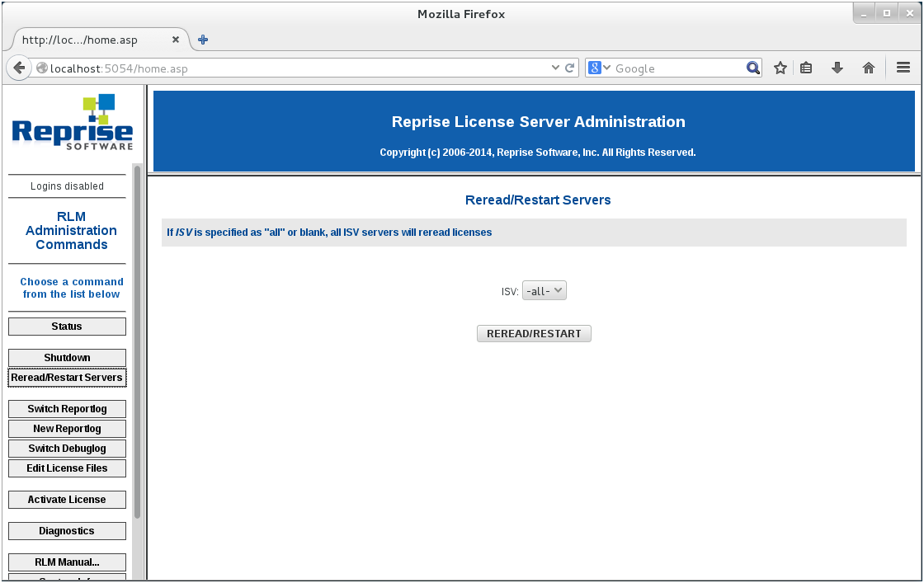Open the Diagnostics command
This screenshot has height=583, width=924.
(67, 530)
